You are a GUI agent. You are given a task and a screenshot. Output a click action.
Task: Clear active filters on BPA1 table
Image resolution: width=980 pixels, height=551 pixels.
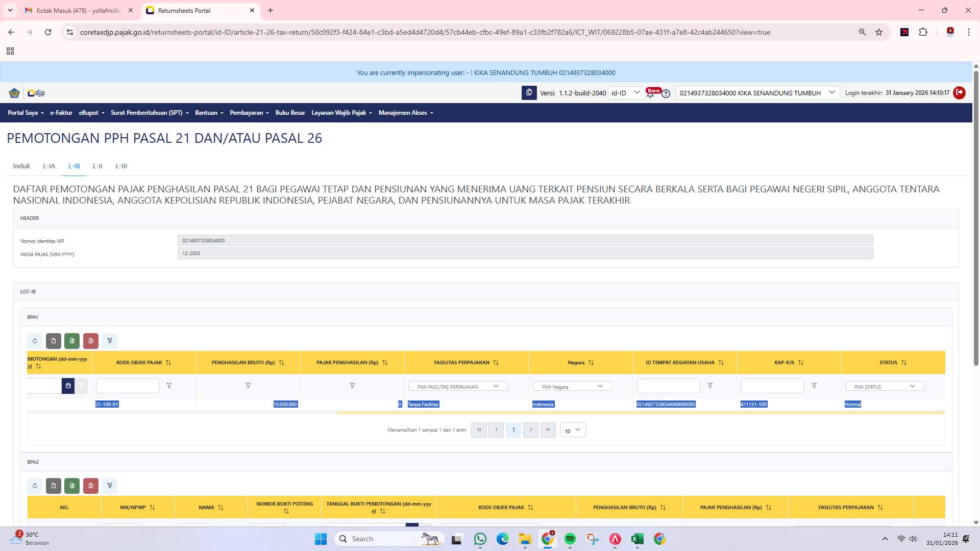pos(110,341)
